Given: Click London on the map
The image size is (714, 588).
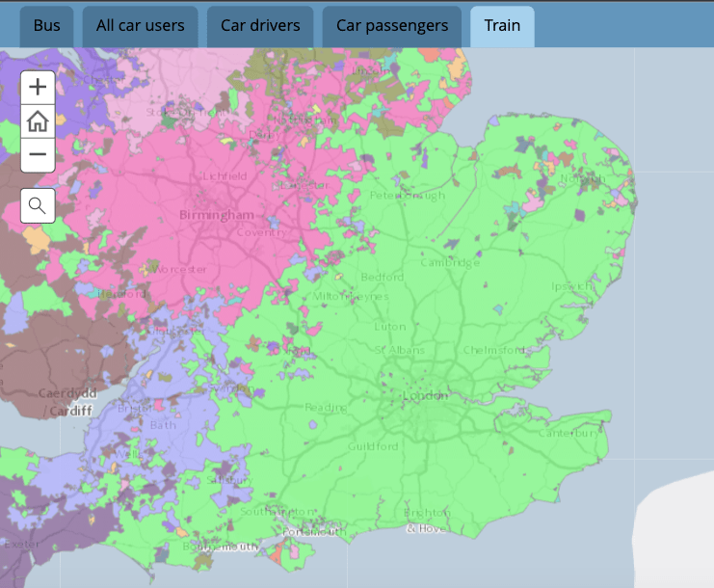Looking at the screenshot, I should (x=425, y=395).
